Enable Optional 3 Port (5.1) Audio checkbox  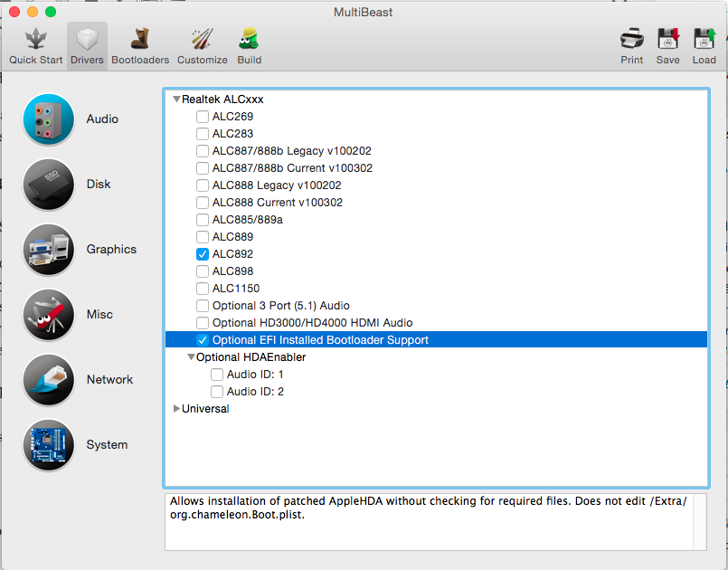pos(203,306)
